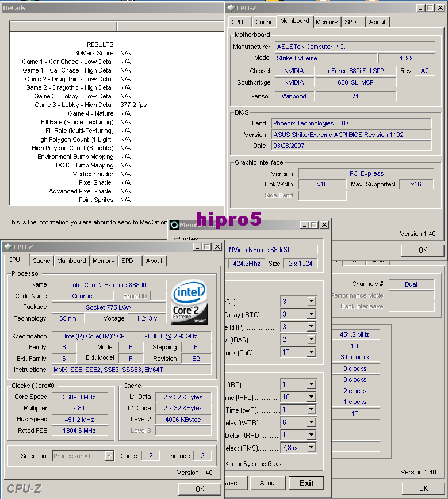The height and width of the screenshot is (499, 448).
Task: Click the Channels # Dual value
Action: [x=411, y=284]
